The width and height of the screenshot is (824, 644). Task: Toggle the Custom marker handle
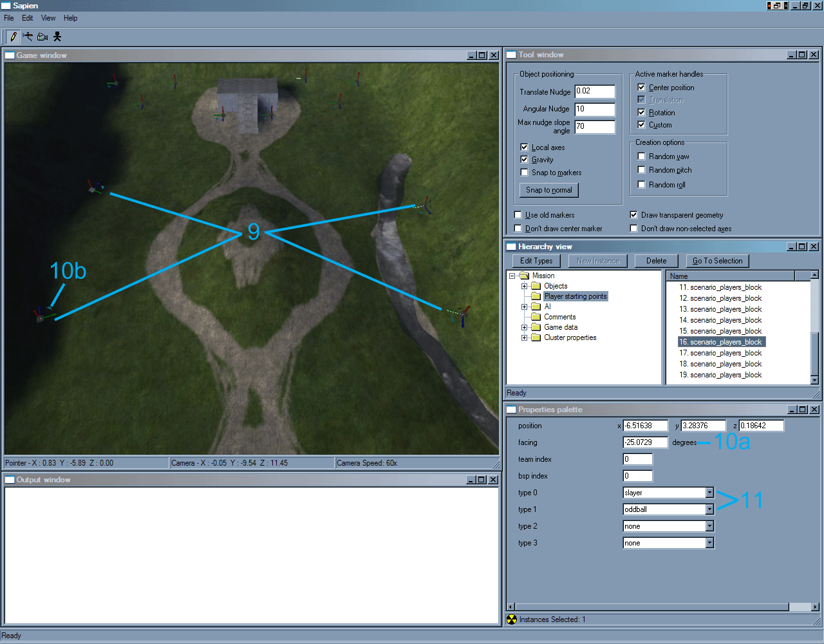pyautogui.click(x=641, y=124)
